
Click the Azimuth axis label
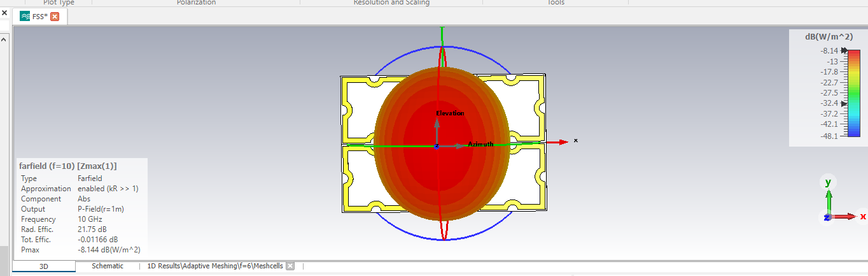(480, 144)
